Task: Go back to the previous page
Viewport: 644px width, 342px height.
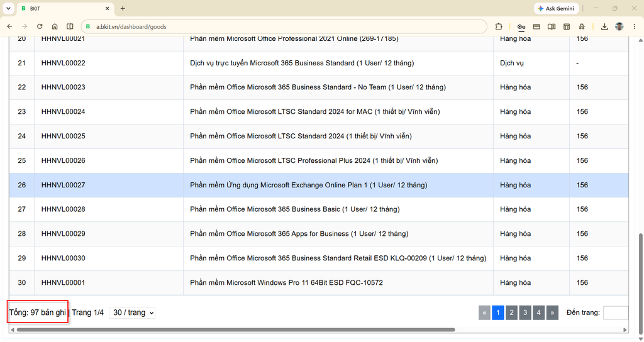Action: [x=9, y=26]
